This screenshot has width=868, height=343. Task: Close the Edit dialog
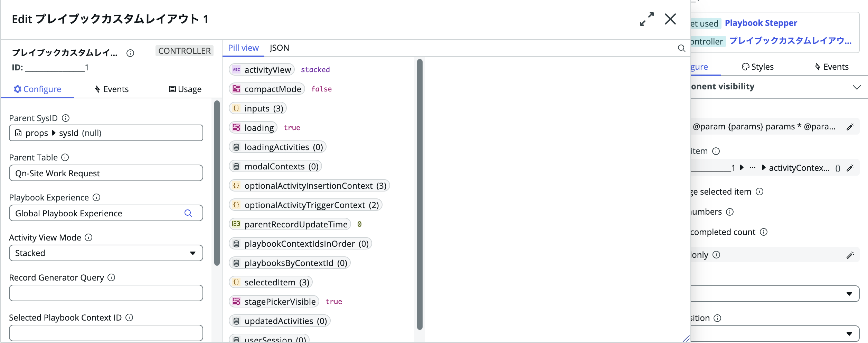[670, 19]
